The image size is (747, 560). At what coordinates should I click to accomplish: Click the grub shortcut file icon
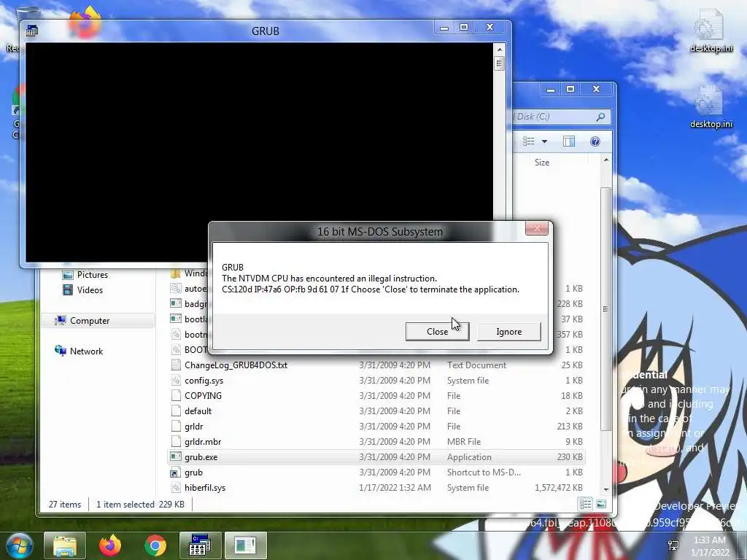[176, 472]
